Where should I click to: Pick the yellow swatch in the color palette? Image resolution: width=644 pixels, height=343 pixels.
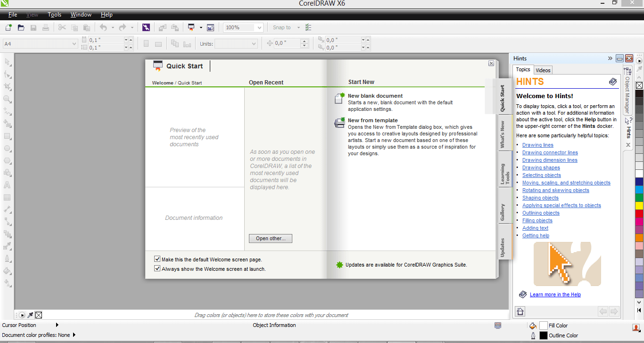tap(639, 206)
